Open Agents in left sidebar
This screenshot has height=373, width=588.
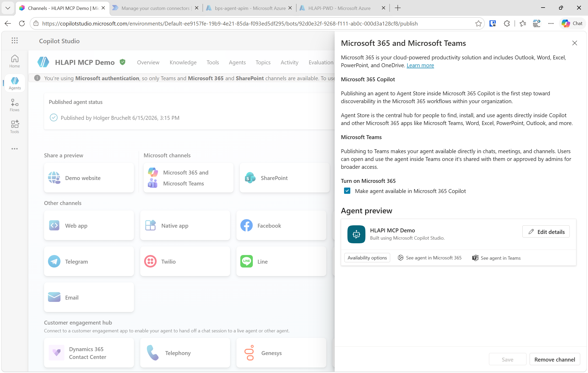pyautogui.click(x=15, y=83)
